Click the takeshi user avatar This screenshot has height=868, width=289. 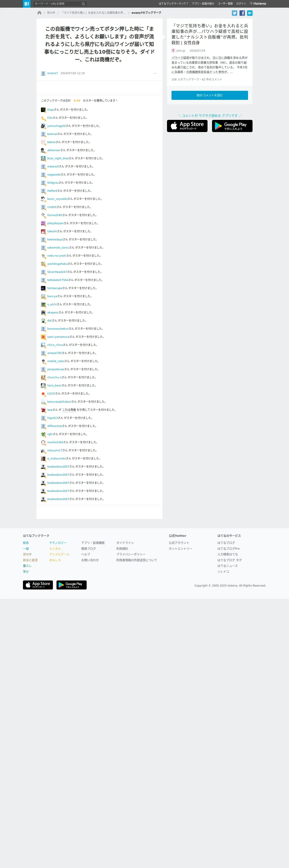pyautogui.click(x=43, y=231)
